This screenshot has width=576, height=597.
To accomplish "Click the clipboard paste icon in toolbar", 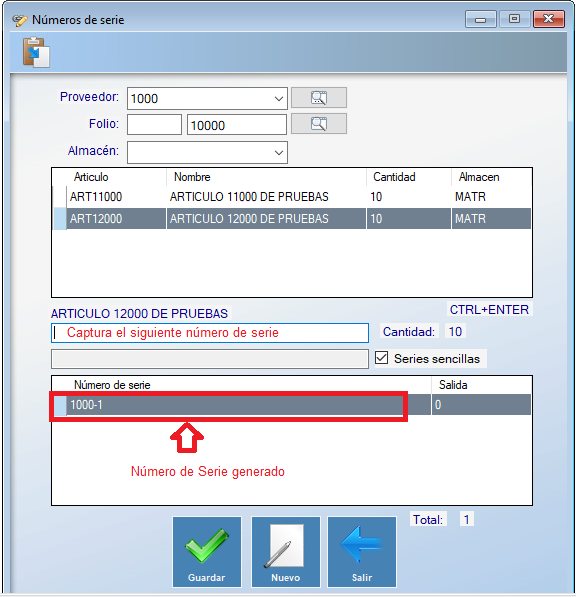I will click(x=36, y=52).
